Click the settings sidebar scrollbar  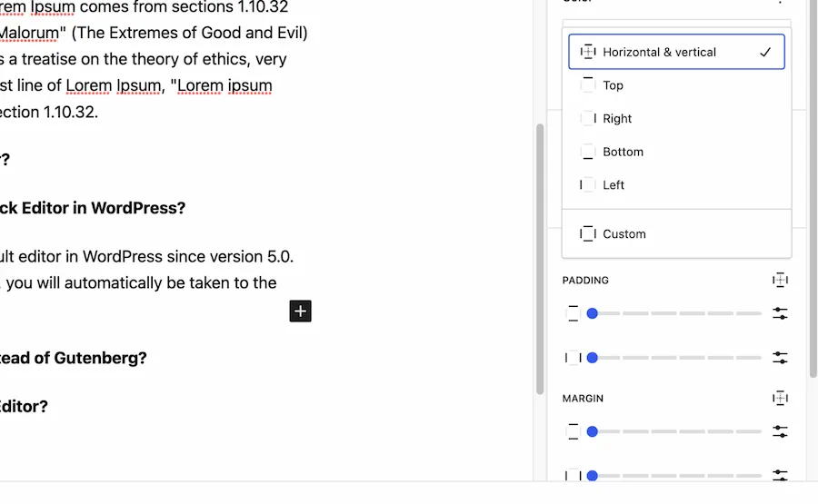[x=813, y=188]
